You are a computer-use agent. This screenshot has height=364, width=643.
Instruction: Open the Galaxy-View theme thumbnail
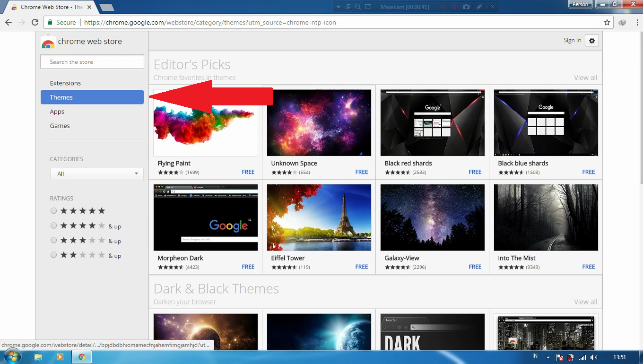(x=433, y=217)
